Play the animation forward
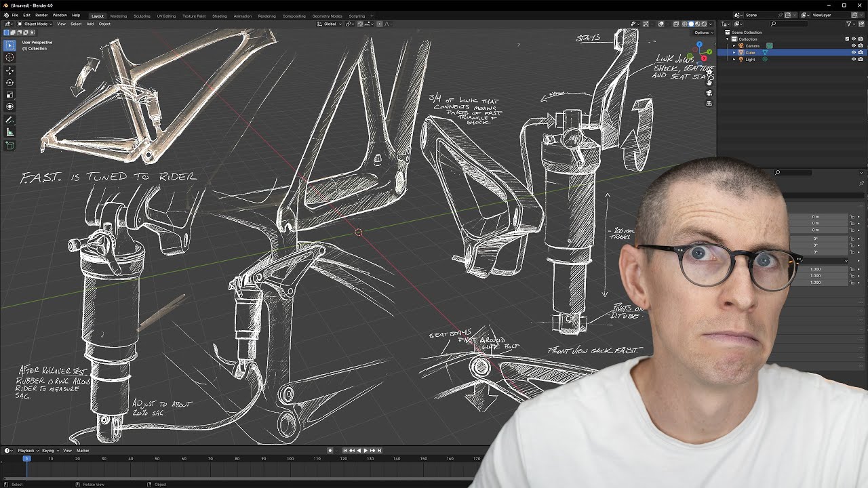The image size is (868, 488). coord(366,451)
